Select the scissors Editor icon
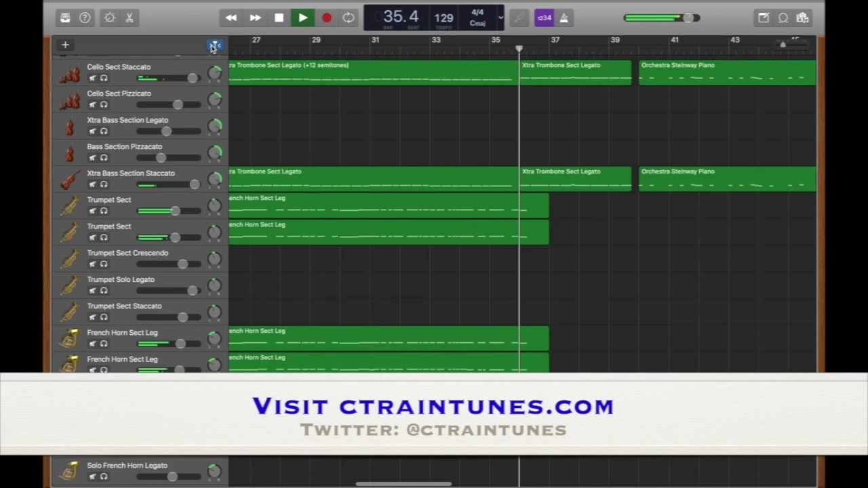The width and height of the screenshot is (868, 488). 129,18
